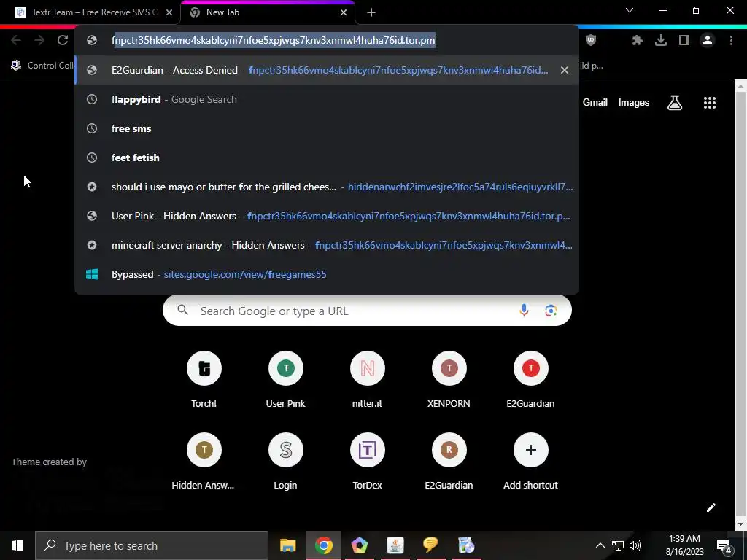Click the back navigation arrow
747x560 pixels.
point(16,41)
